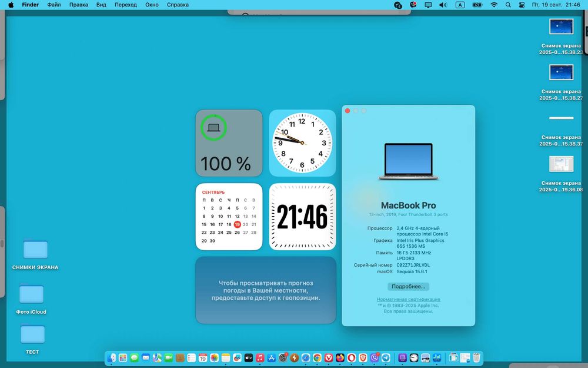Launch Vivaldi browser from the dock
588x368 pixels.
(x=329, y=358)
